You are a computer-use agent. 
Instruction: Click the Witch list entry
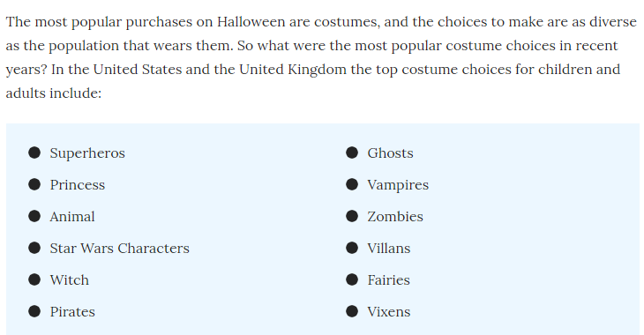(70, 280)
